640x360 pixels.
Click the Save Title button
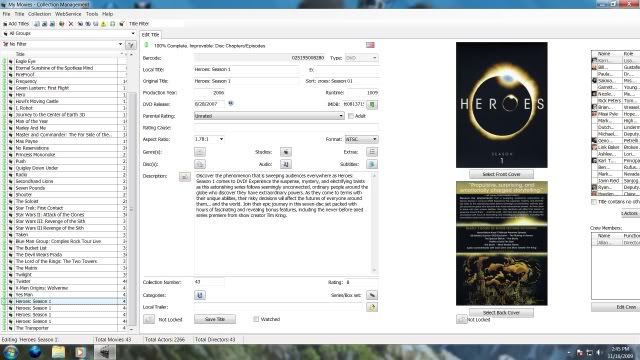point(215,319)
